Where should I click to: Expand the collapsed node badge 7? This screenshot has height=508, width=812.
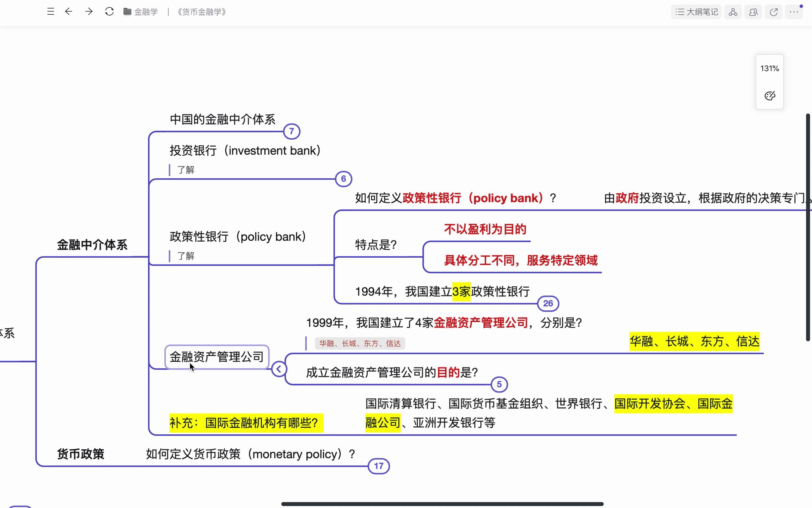[292, 131]
